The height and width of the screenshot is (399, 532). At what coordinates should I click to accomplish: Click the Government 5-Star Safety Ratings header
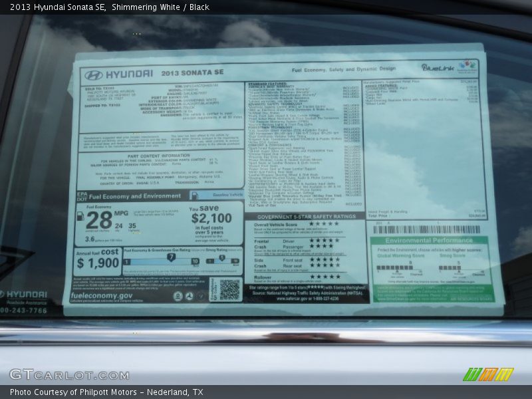[306, 216]
